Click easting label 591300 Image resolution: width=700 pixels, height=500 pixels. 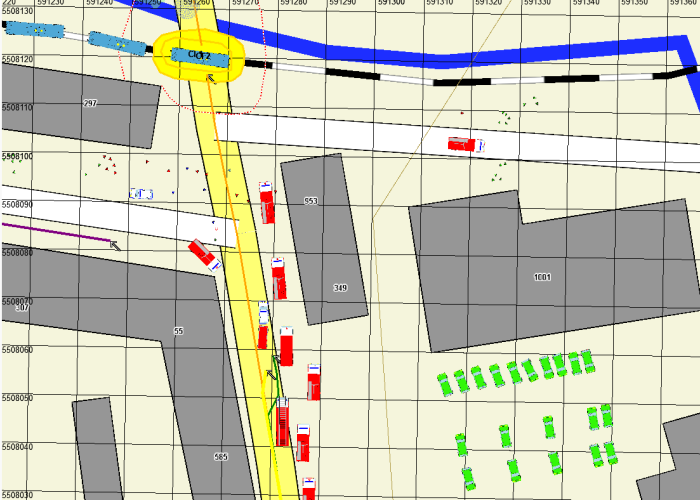point(391,2)
